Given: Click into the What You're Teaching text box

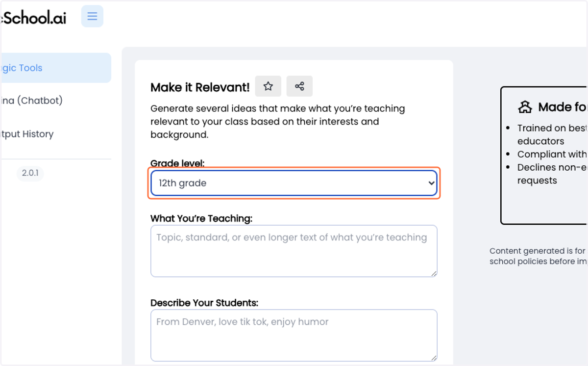Looking at the screenshot, I should coord(294,251).
